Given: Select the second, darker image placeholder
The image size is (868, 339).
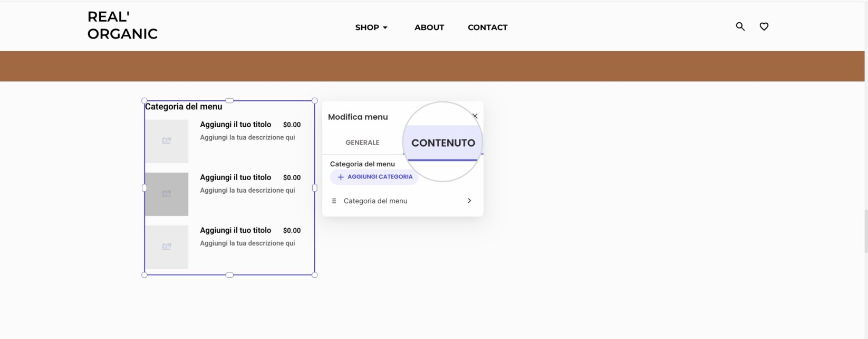Looking at the screenshot, I should 167,194.
